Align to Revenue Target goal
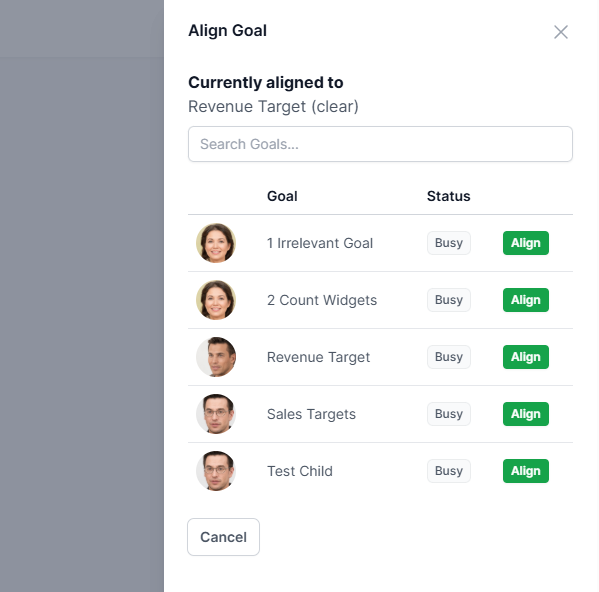Screen dimensions: 599x592 pyautogui.click(x=526, y=357)
